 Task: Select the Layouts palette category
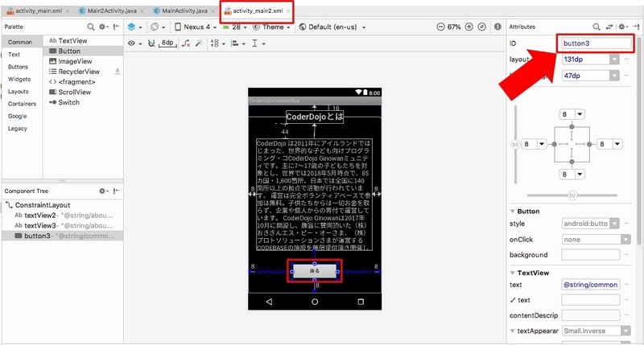[18, 91]
